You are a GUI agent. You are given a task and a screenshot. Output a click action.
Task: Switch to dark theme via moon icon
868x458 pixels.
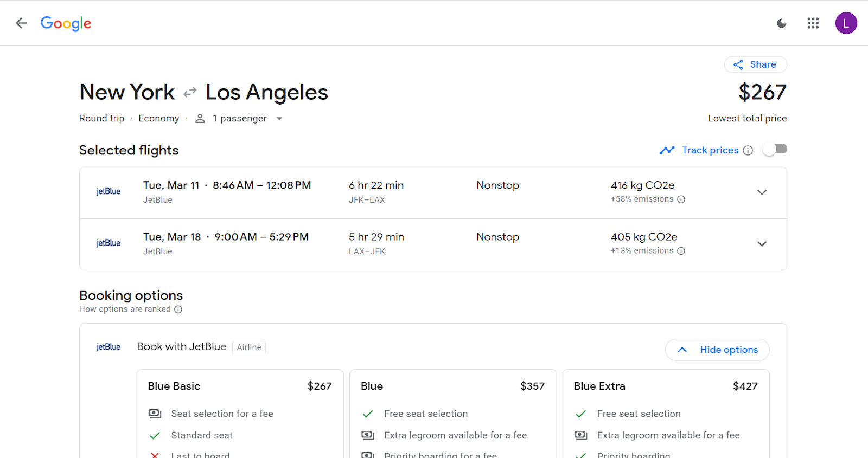click(x=782, y=23)
